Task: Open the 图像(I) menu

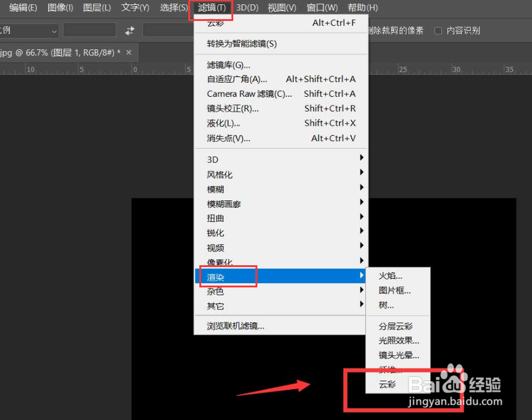Action: click(x=60, y=7)
